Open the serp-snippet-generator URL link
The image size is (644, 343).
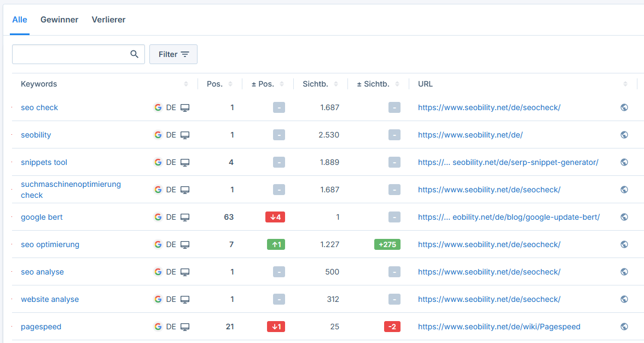point(508,162)
